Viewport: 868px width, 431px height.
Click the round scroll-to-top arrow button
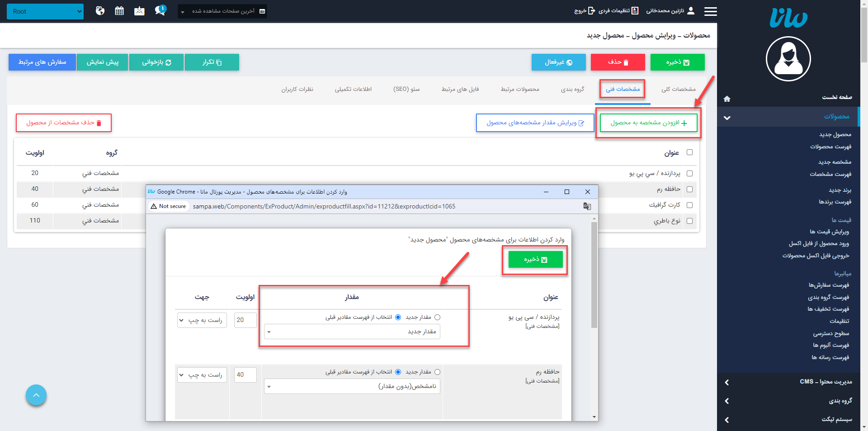click(36, 395)
